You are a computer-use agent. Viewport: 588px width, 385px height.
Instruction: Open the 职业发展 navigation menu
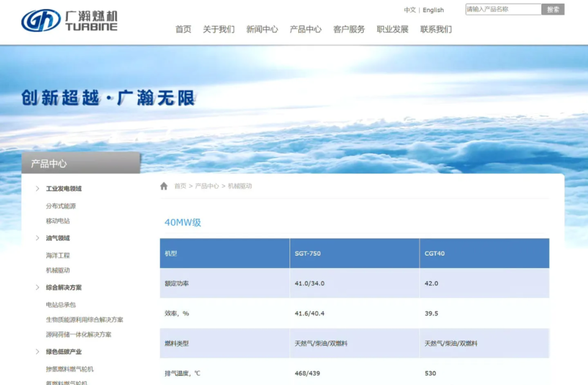point(392,29)
